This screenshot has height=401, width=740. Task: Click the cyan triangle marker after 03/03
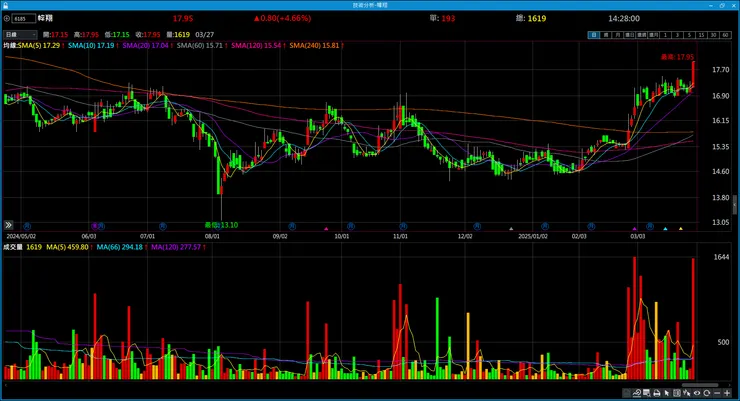point(665,229)
